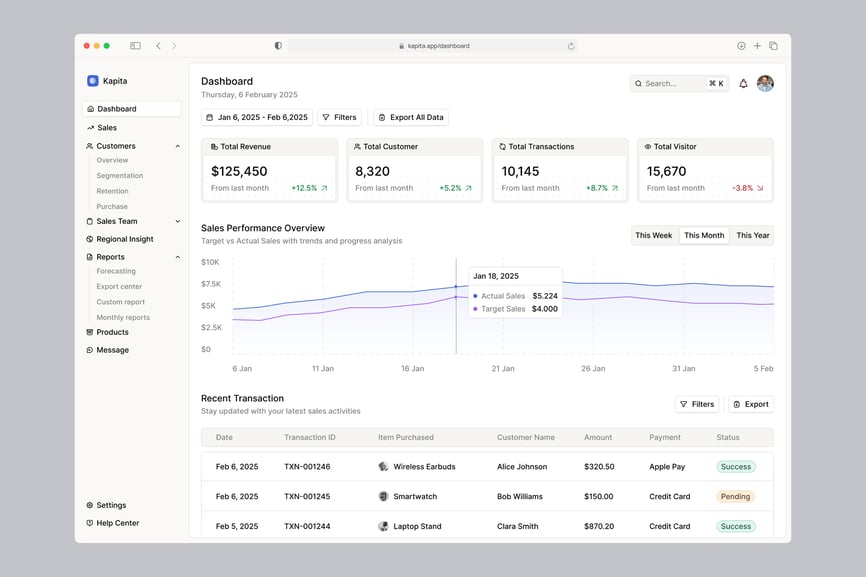This screenshot has height=577, width=866.
Task: Open Regional Insight in sidebar
Action: pos(124,239)
